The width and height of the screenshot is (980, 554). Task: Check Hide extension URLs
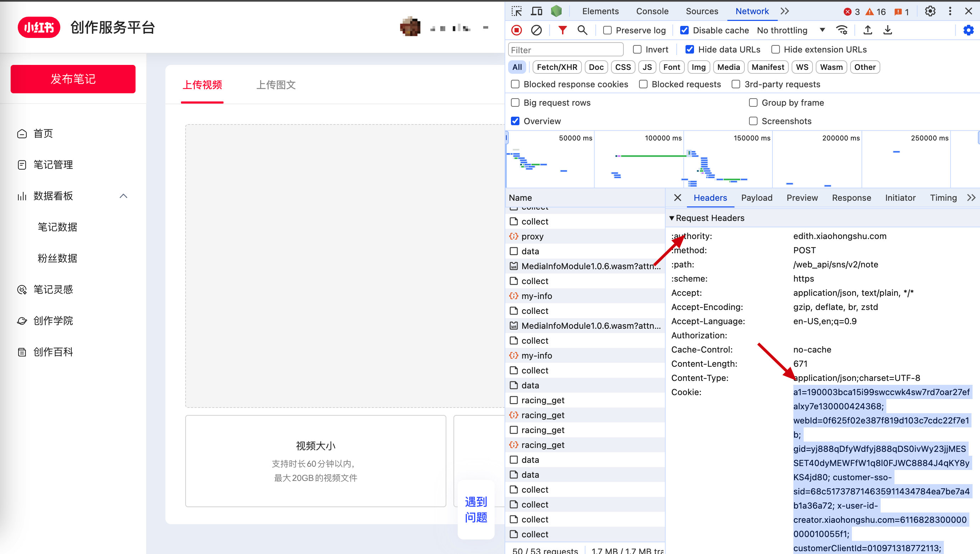click(775, 49)
